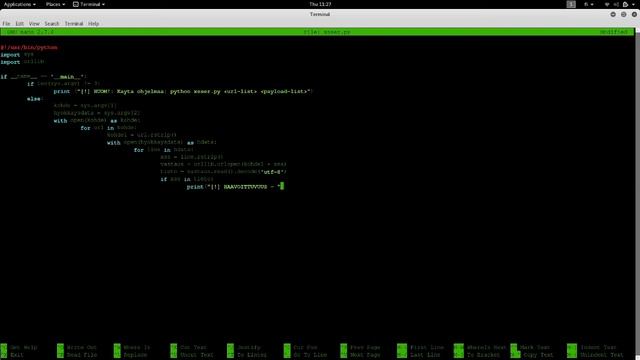Click the Indent Text shortcut
The height and width of the screenshot is (360, 640).
[x=591, y=347]
